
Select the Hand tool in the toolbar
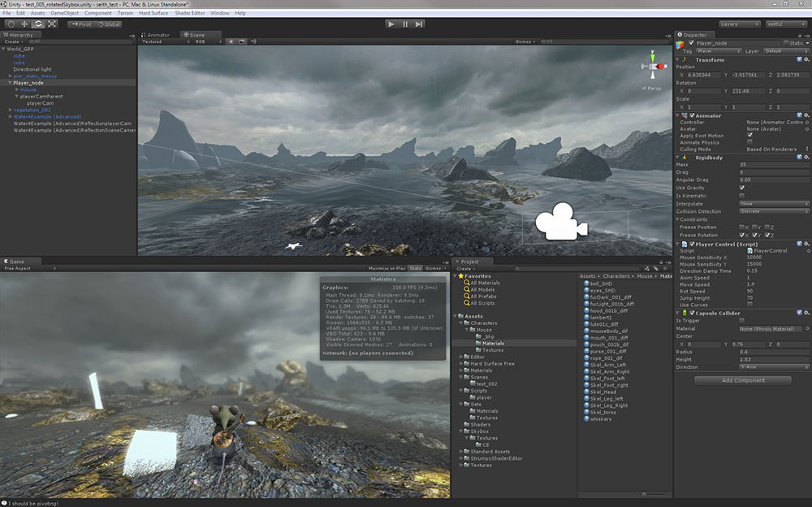(x=11, y=24)
